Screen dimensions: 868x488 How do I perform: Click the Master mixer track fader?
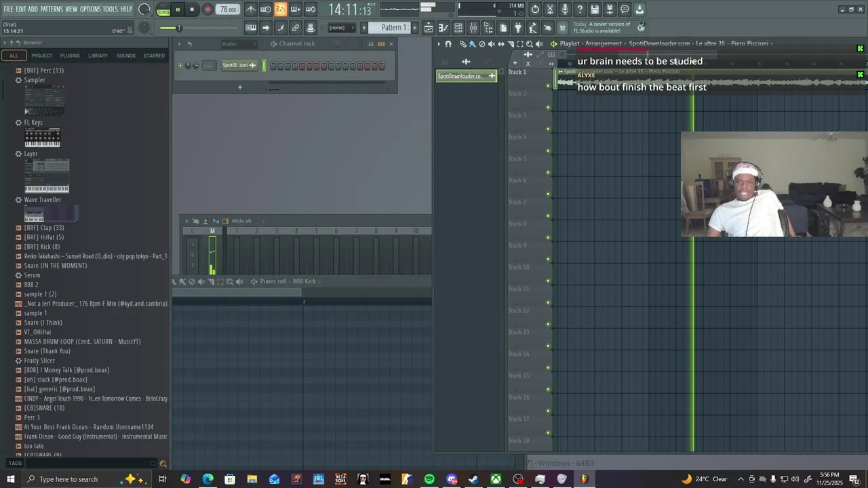(212, 256)
